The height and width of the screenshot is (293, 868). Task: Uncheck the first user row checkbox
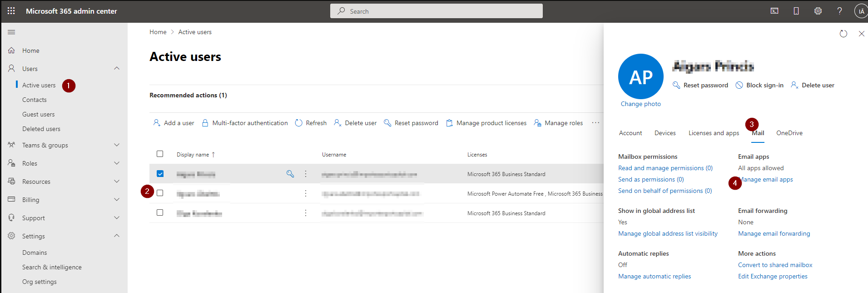click(x=160, y=174)
